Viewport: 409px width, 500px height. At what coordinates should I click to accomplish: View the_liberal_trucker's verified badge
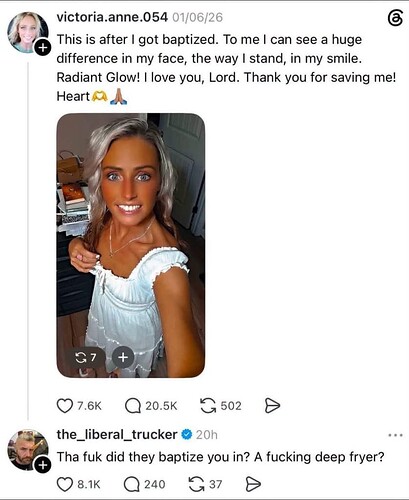pyautogui.click(x=187, y=434)
